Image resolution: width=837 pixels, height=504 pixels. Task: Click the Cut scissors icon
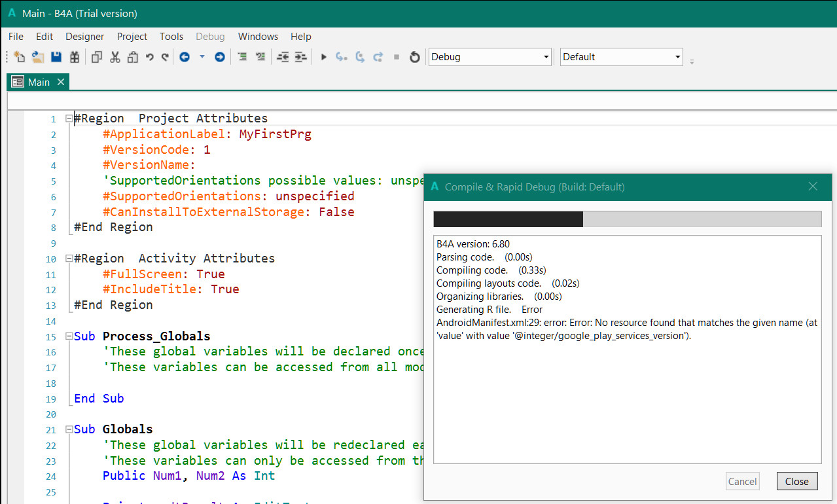[x=115, y=57]
